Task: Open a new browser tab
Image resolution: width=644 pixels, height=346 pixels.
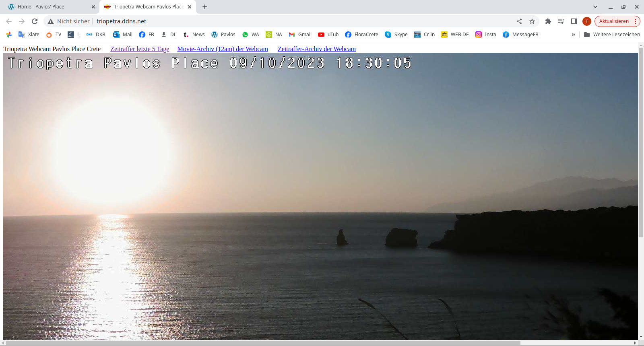Action: [x=205, y=7]
